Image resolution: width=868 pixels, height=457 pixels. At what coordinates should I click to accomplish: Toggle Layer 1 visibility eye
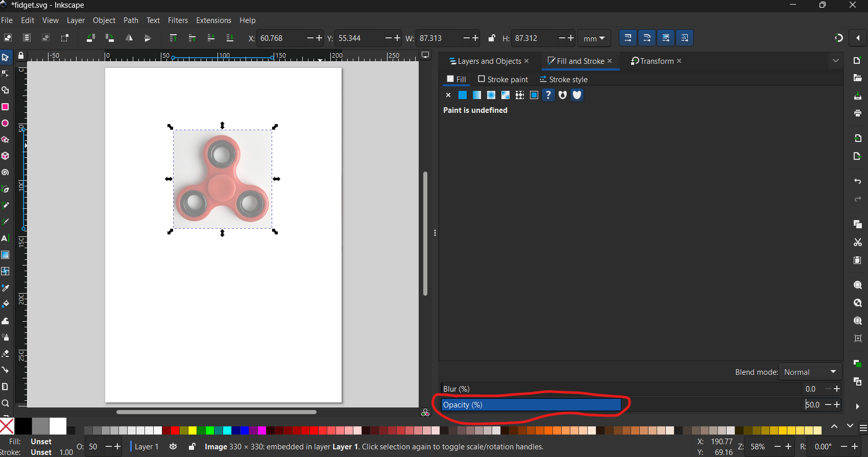tap(173, 447)
